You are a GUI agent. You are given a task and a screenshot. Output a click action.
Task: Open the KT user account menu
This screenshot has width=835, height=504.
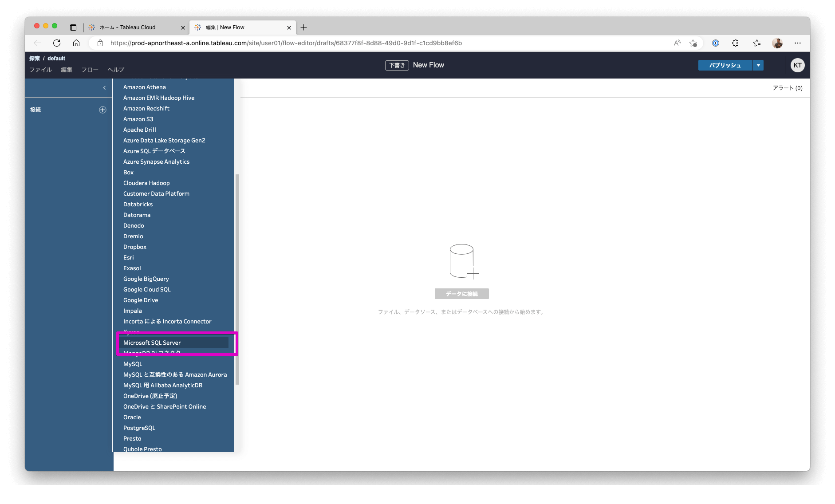797,65
